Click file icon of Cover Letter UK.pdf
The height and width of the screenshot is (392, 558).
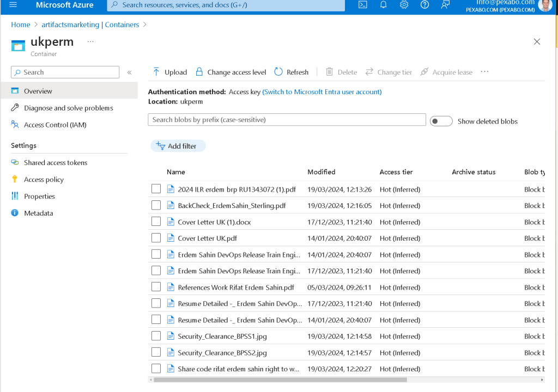pyautogui.click(x=171, y=238)
